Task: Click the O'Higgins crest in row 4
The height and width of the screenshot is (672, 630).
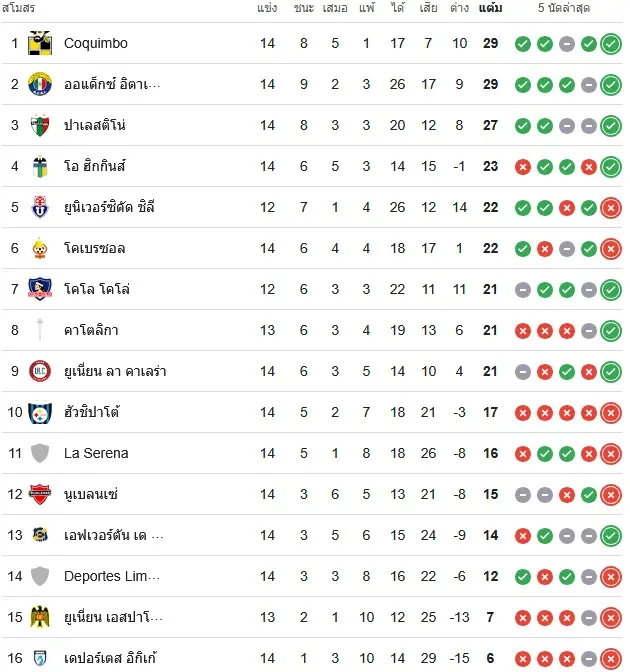Action: tap(40, 166)
